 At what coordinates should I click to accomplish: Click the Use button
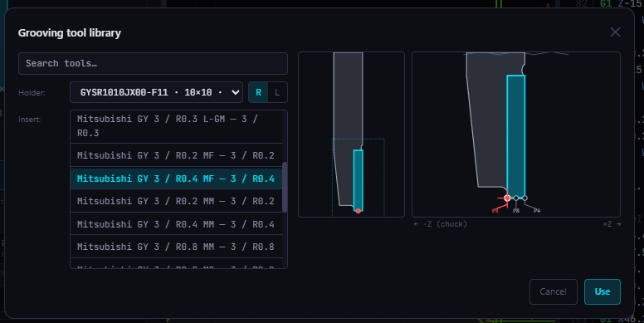(x=603, y=291)
